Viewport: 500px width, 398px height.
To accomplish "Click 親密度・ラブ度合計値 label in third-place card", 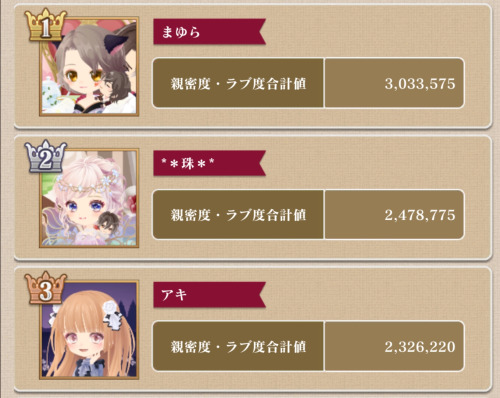I will (x=238, y=347).
